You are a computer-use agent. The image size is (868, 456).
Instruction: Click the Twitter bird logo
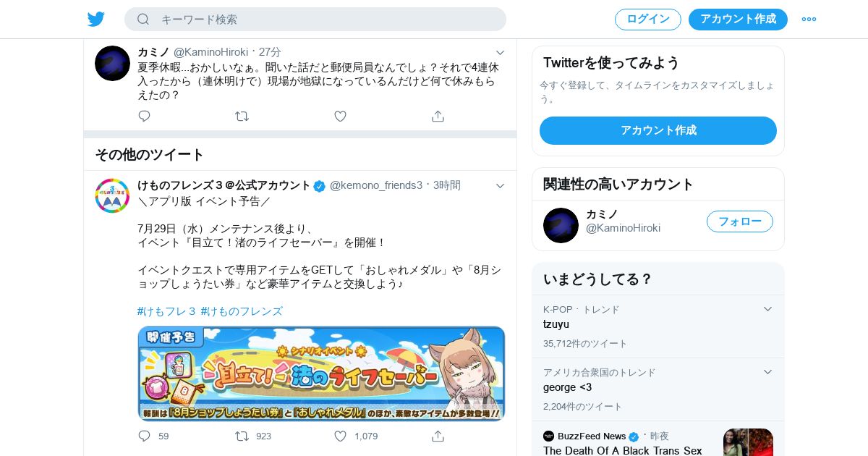(x=96, y=19)
